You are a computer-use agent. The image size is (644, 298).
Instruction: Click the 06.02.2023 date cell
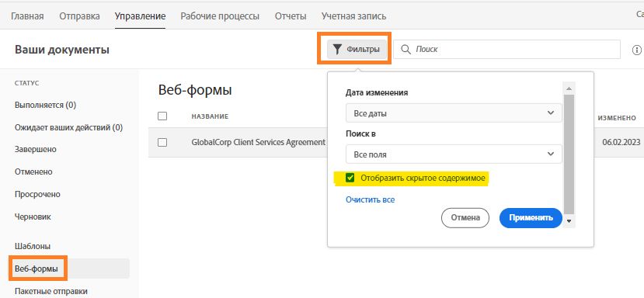621,143
